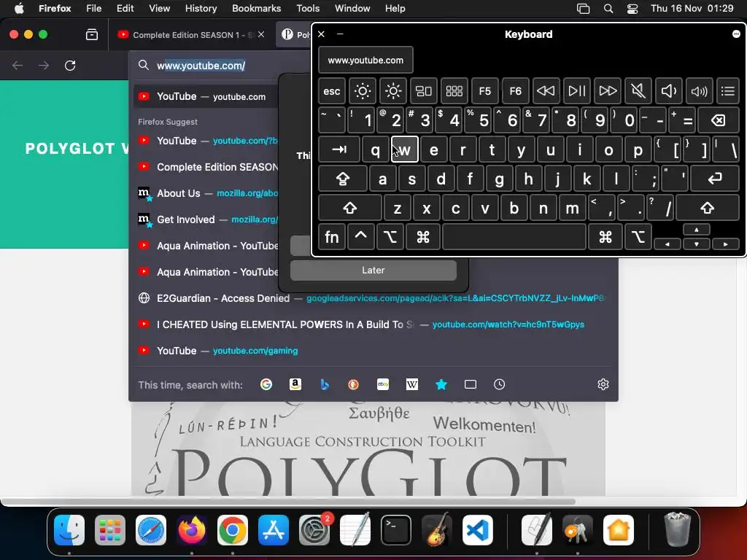Toggle the right command key
Screen dimensions: 747x560
click(x=605, y=237)
